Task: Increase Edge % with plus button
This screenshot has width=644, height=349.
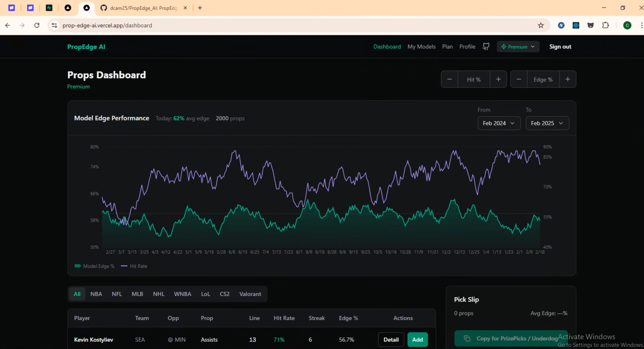Action: (x=567, y=79)
